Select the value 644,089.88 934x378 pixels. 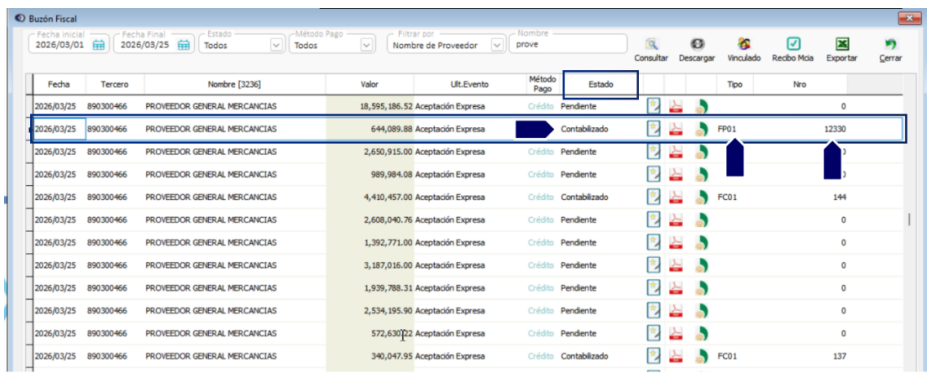point(391,129)
